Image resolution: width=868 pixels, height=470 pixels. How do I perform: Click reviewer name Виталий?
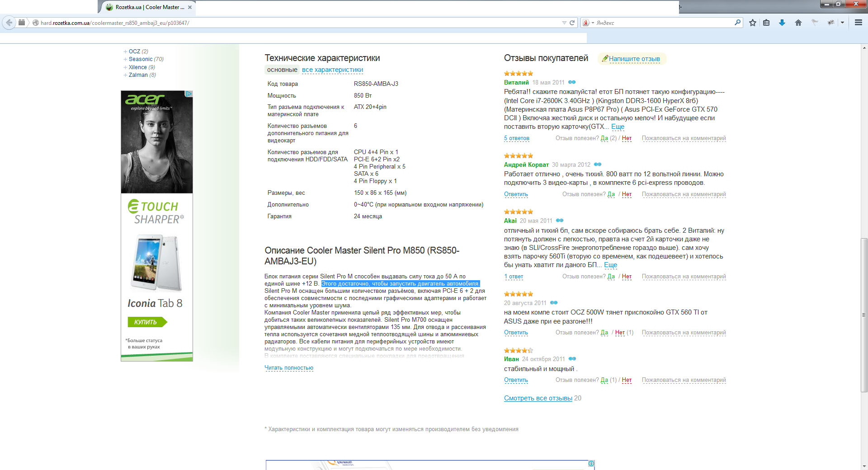tap(516, 82)
